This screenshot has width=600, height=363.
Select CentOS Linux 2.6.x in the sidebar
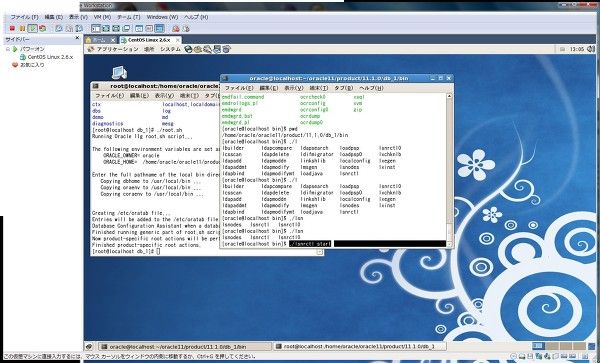(x=50, y=57)
